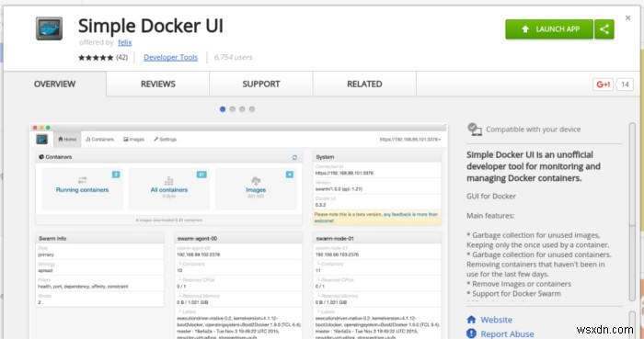Open the Website link
644x339 pixels.
[496, 320]
